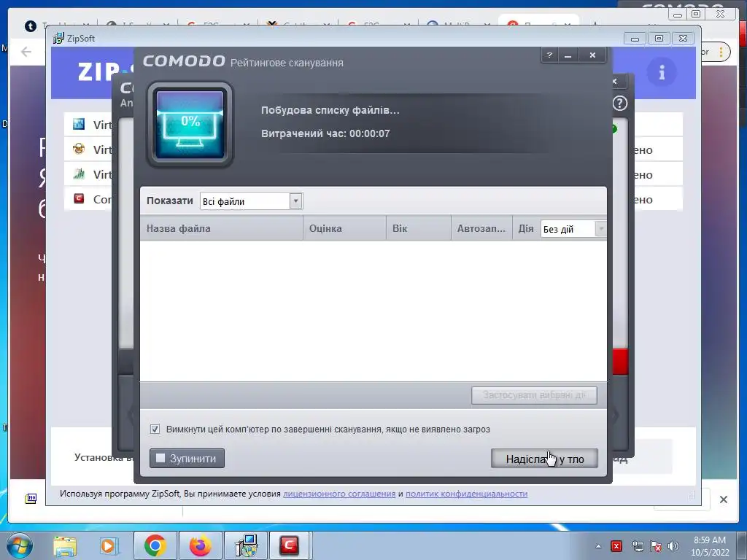Screen dimensions: 747x560
Task: Click the first Virt list item icon in ZipSoft
Action: (x=79, y=124)
